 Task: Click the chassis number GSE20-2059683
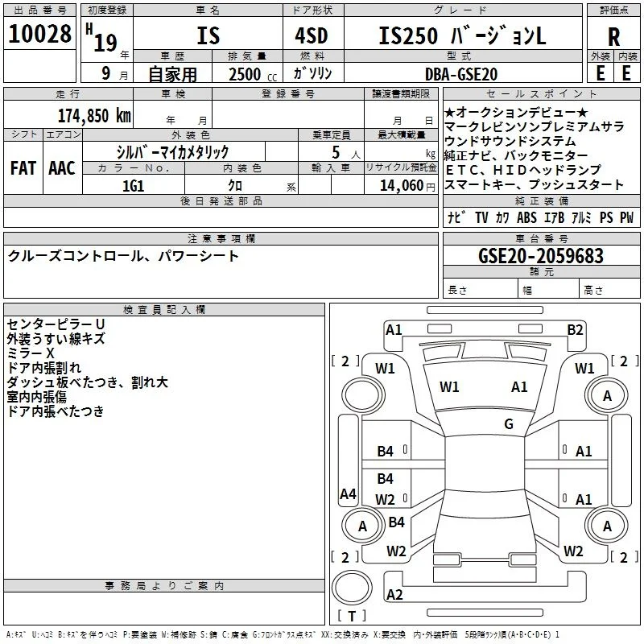point(541,256)
